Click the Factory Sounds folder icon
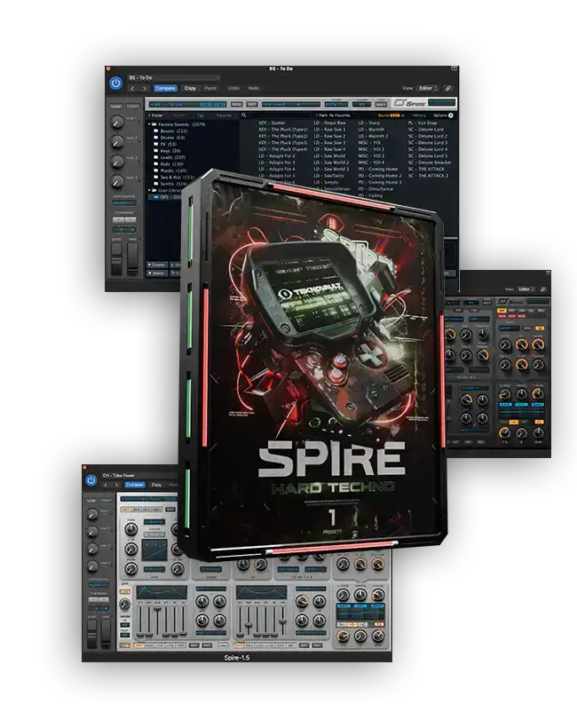This screenshot has height=728, width=577. 154,124
